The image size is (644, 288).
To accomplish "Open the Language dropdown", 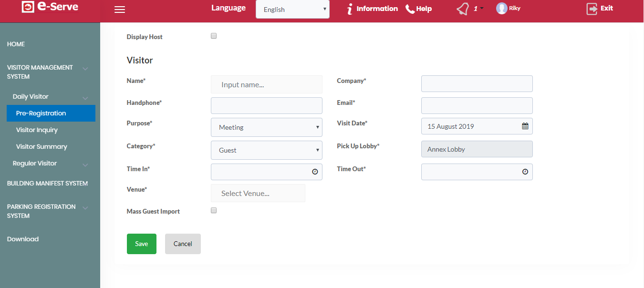I will tap(292, 10).
